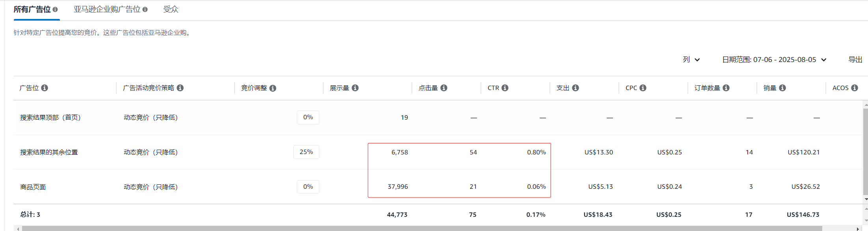
Task: Click info icon beside 亚马逊企业购广告位
Action: 145,9
